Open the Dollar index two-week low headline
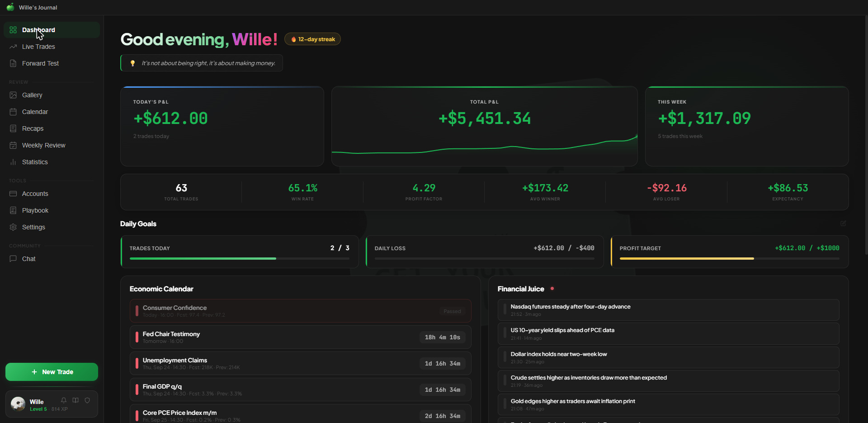This screenshot has width=868, height=423. tap(669, 357)
